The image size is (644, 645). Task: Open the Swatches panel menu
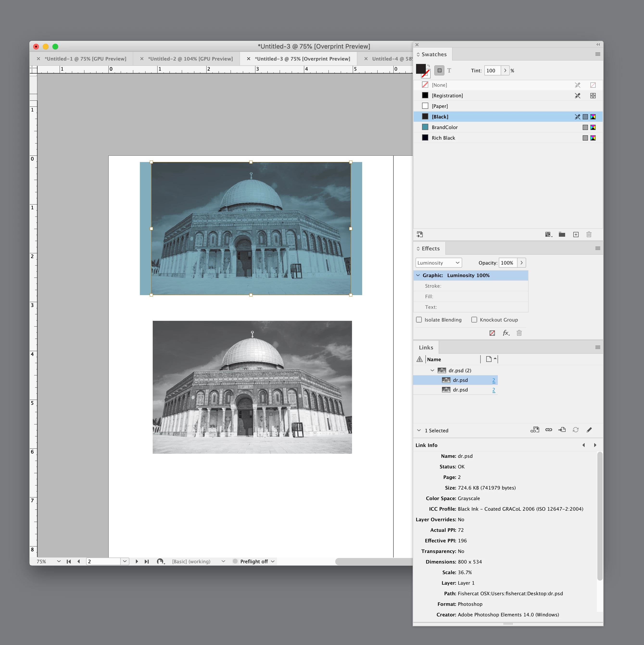point(598,54)
